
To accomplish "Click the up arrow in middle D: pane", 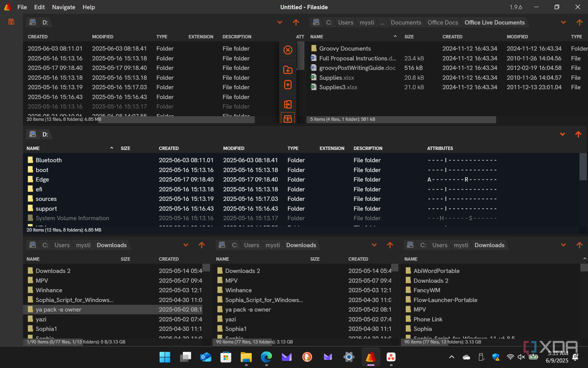I will tap(578, 134).
